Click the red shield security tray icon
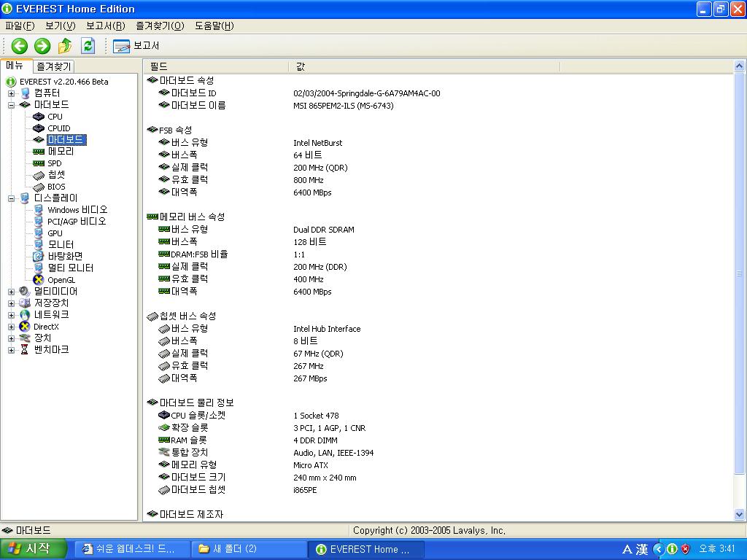The height and width of the screenshot is (560, 747). coord(686,549)
